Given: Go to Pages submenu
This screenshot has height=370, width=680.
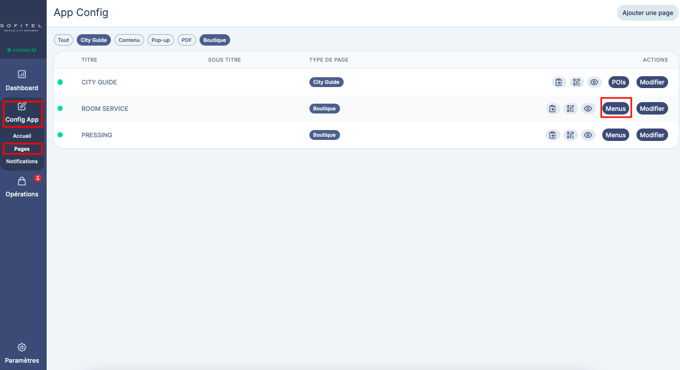Looking at the screenshot, I should [x=22, y=149].
